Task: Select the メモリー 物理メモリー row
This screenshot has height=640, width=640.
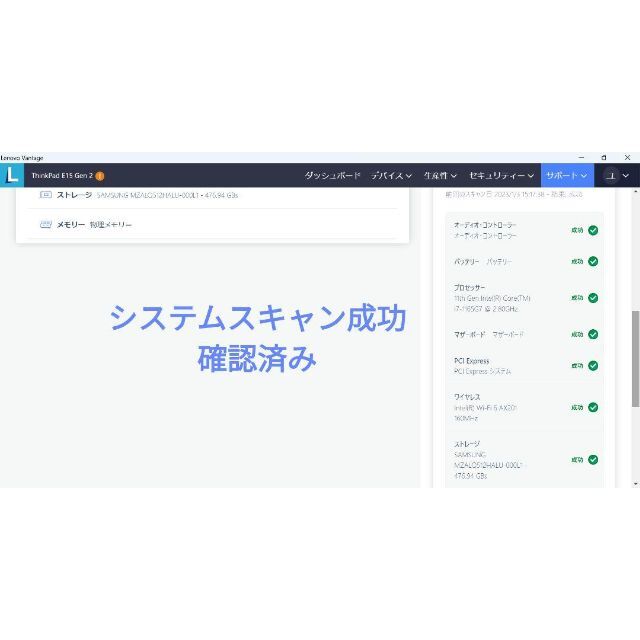Action: pos(212,224)
